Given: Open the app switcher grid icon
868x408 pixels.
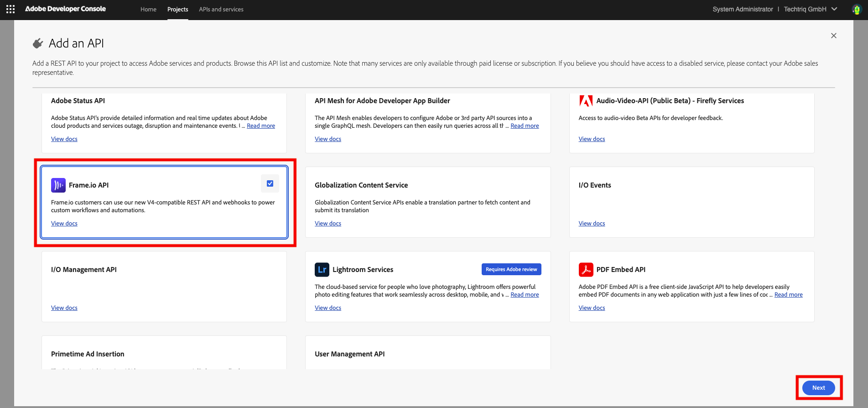Looking at the screenshot, I should click(x=10, y=9).
